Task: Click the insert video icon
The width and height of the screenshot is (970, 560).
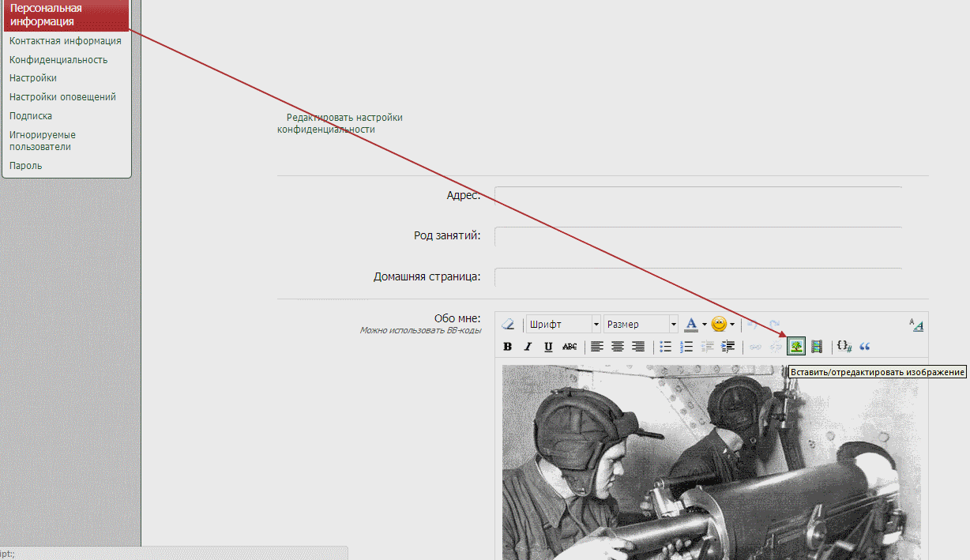Action: (817, 346)
